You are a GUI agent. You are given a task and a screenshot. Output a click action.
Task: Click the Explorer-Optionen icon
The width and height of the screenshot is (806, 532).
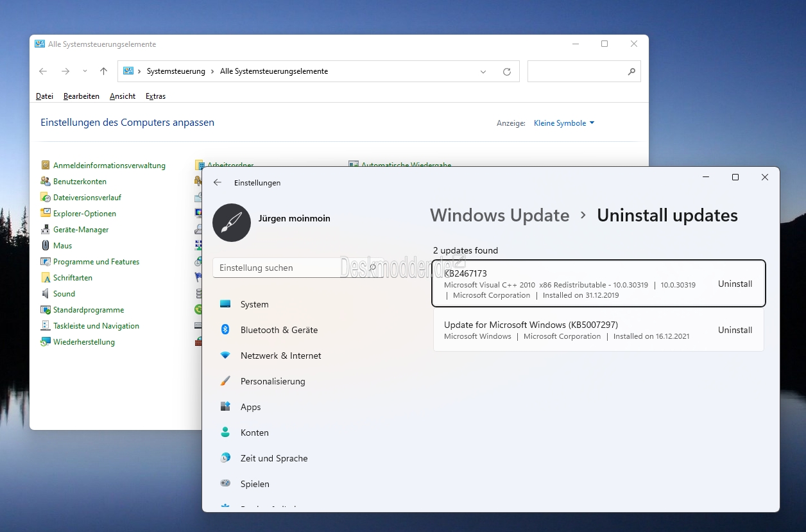45,213
